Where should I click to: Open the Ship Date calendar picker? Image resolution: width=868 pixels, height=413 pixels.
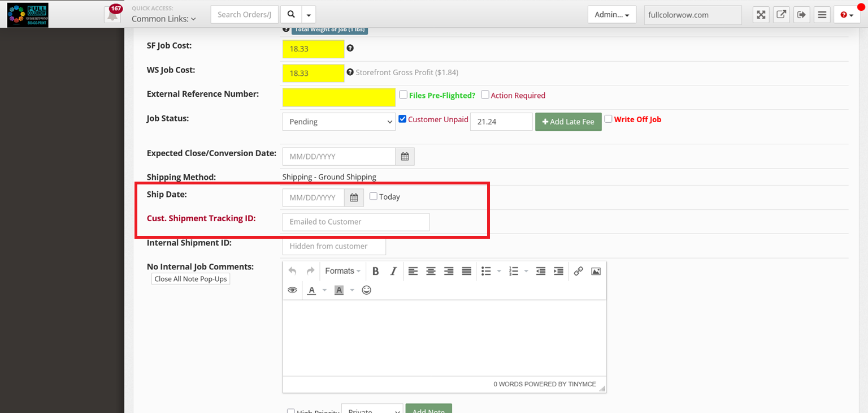(354, 197)
